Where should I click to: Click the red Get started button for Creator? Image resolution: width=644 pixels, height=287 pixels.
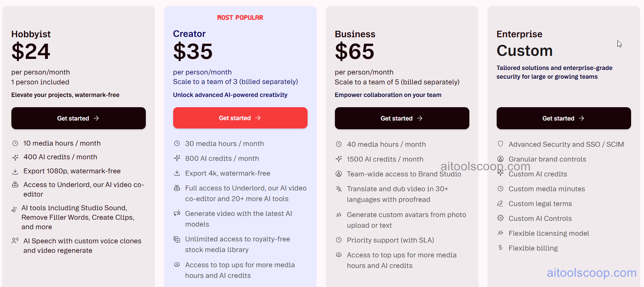point(240,118)
